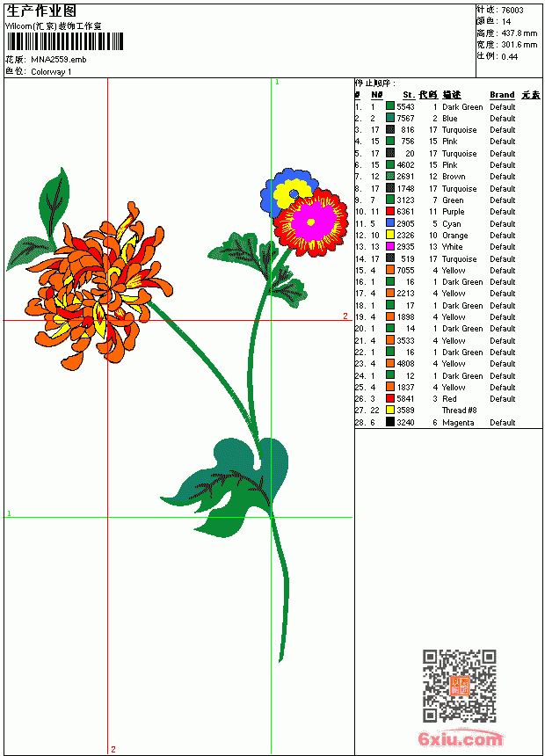The width and height of the screenshot is (545, 756).
Task: Click the QR code image
Action: (x=460, y=686)
